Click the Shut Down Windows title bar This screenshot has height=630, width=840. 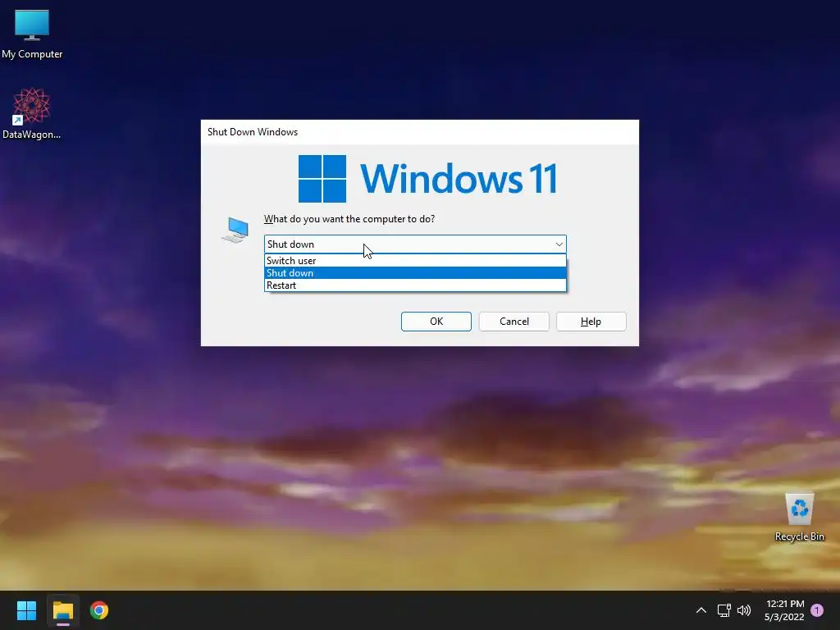[x=419, y=132]
